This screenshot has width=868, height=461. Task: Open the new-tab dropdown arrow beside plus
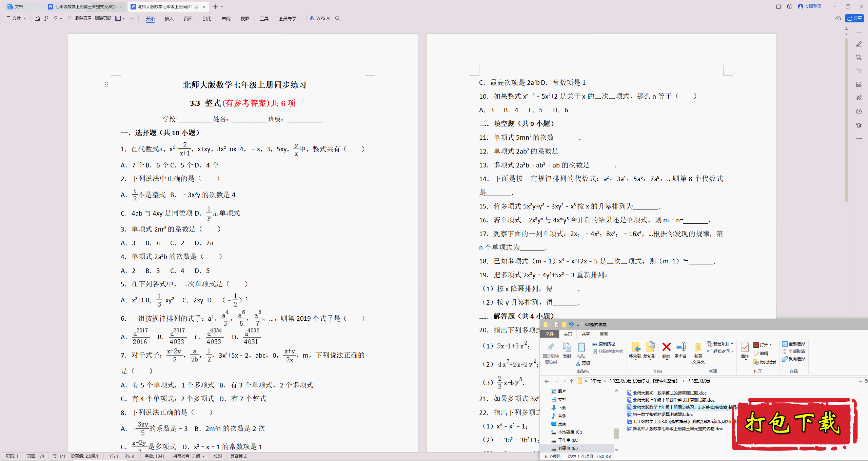click(x=222, y=7)
